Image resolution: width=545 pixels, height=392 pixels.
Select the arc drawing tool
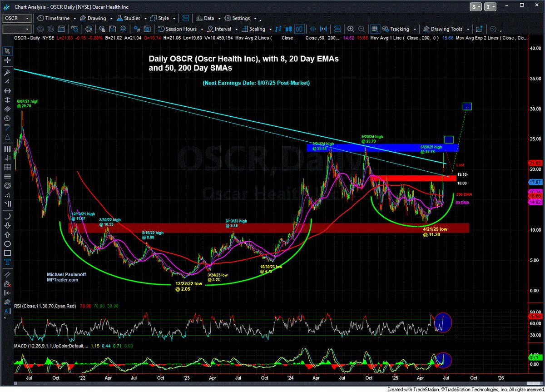click(x=7, y=217)
